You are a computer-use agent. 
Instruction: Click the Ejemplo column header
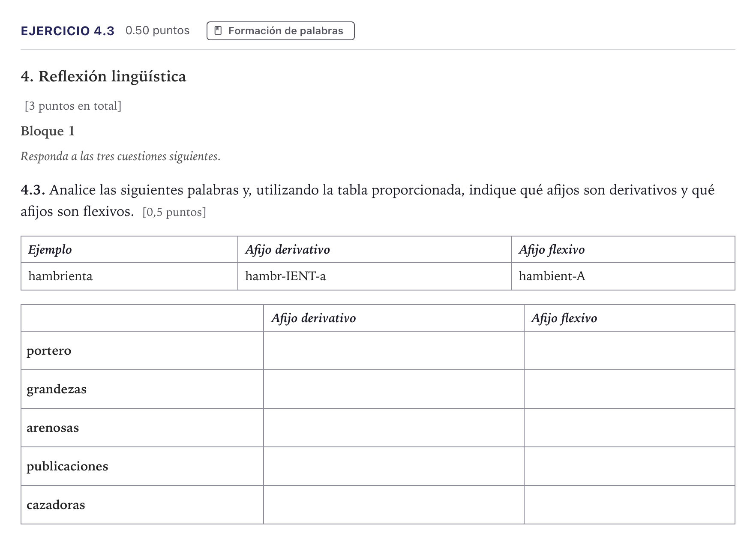click(x=50, y=250)
